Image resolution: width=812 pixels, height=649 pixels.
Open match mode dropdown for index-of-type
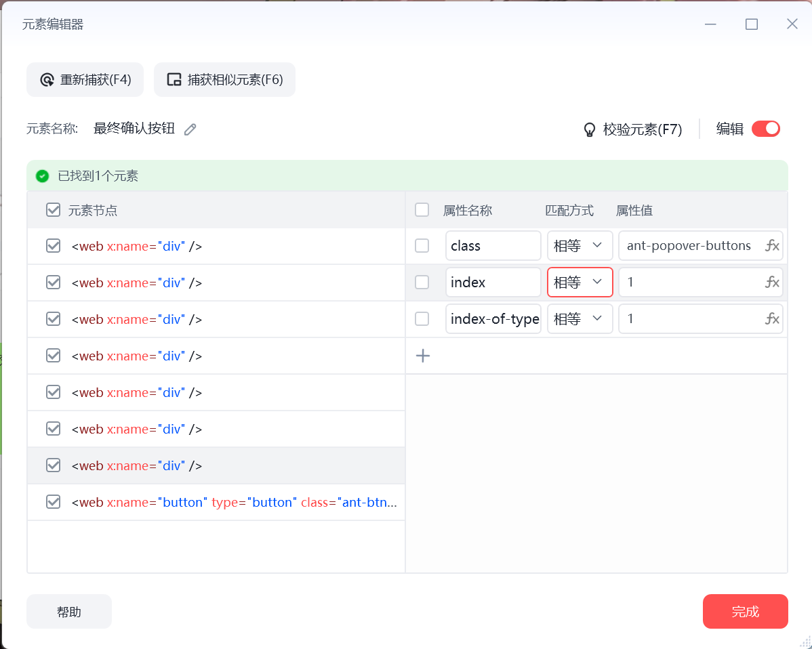click(x=579, y=319)
